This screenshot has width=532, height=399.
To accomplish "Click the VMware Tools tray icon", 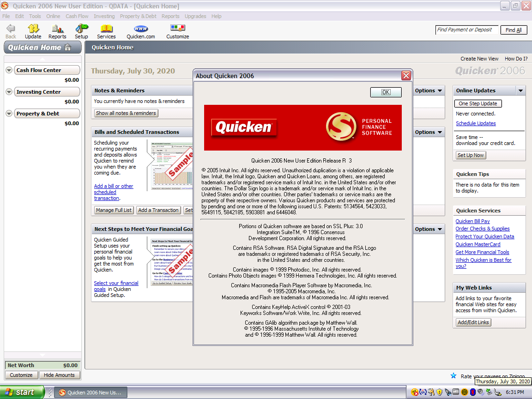I will (x=456, y=392).
